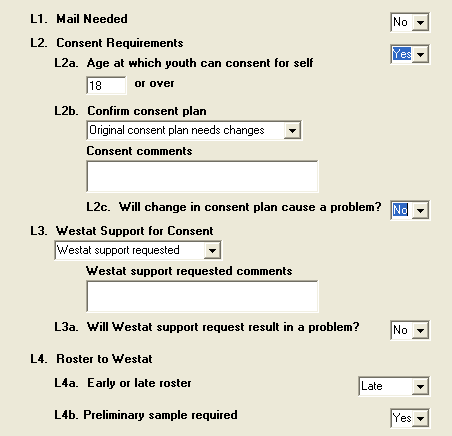Click the Westat support requested comments box
The height and width of the screenshot is (436, 452).
(x=202, y=296)
